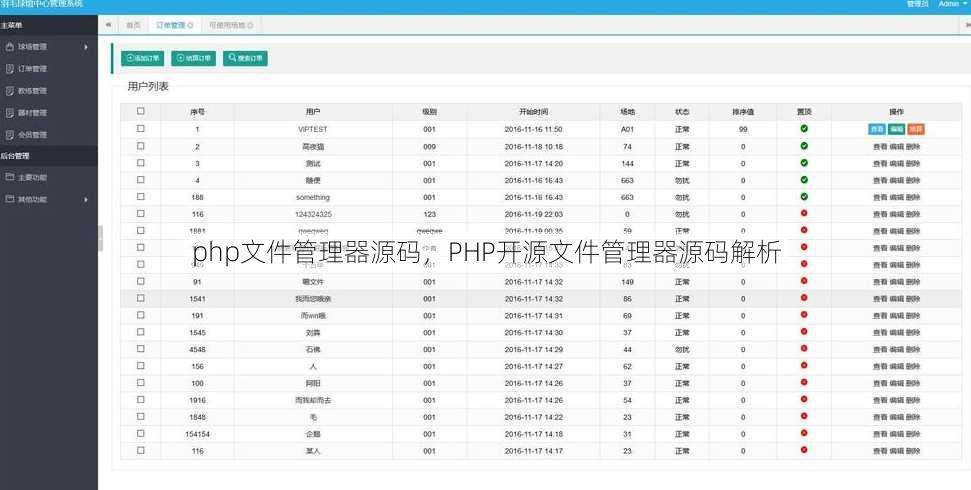Click the 排序值 cell 99

743,129
